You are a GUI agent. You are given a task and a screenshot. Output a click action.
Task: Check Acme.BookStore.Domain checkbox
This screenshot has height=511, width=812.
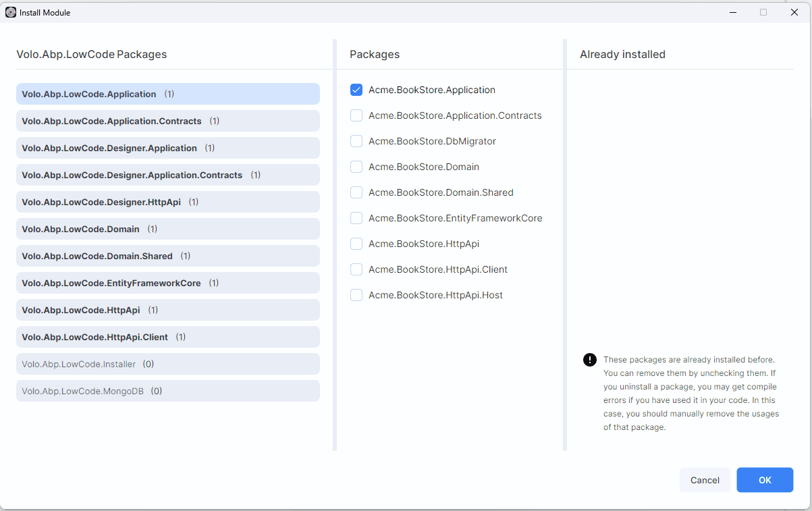[x=356, y=167]
